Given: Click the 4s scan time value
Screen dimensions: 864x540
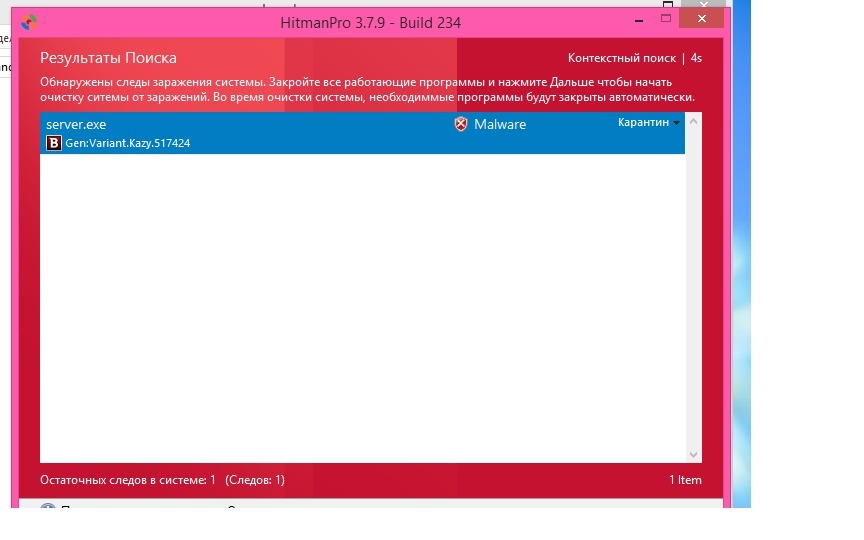Looking at the screenshot, I should point(696,58).
